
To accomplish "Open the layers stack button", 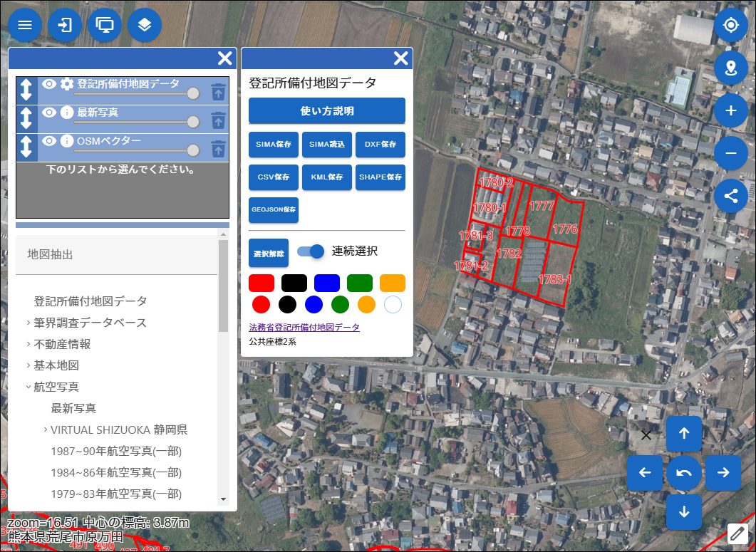I will 145,26.
